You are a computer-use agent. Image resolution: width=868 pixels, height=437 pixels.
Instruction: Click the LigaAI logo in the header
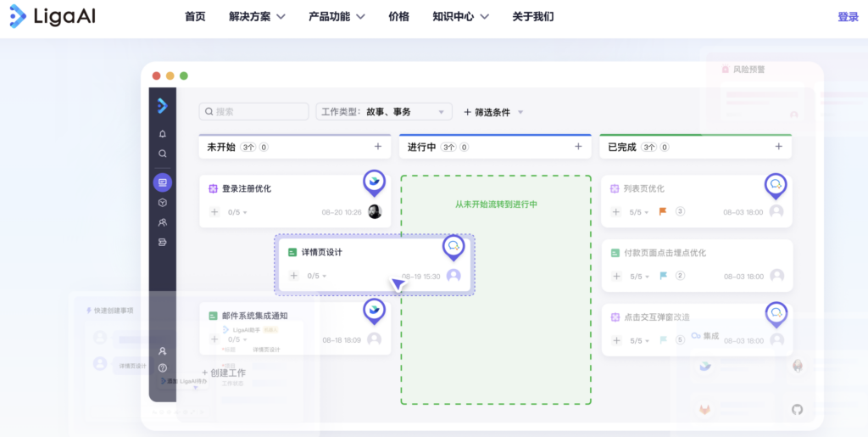[53, 17]
